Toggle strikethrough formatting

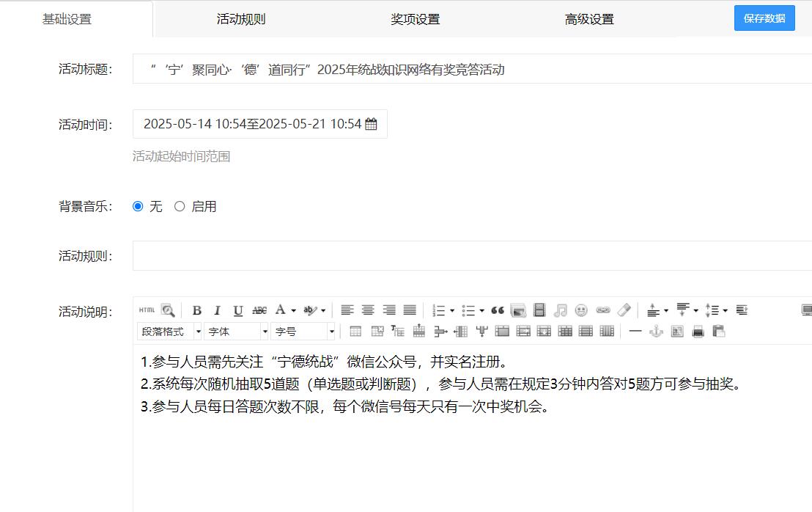[x=259, y=310]
